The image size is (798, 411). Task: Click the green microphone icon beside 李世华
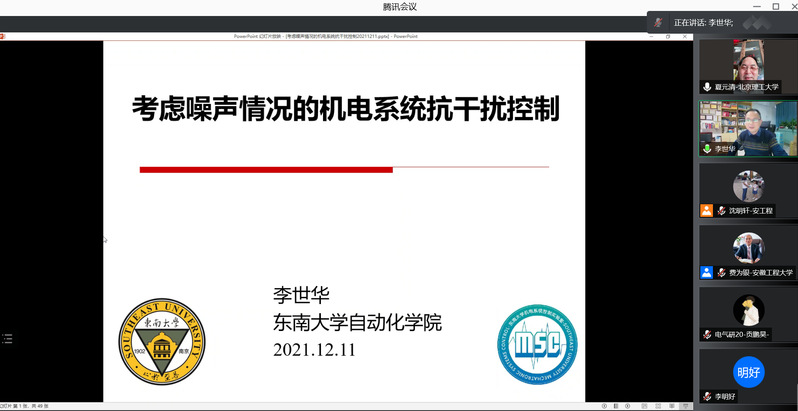pyautogui.click(x=707, y=149)
